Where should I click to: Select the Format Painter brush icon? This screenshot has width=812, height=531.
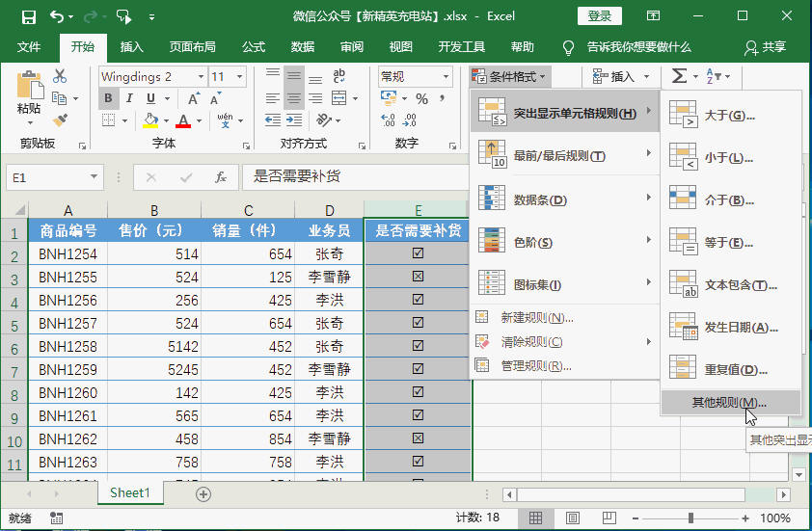click(x=60, y=119)
